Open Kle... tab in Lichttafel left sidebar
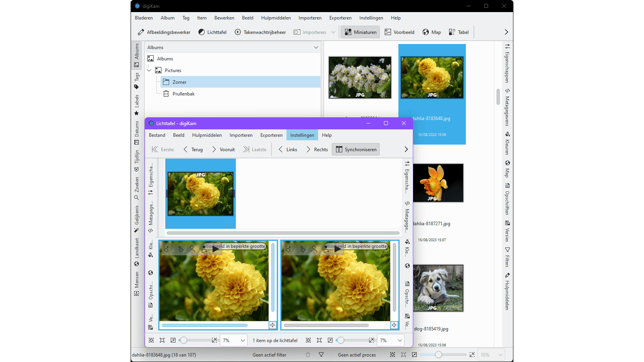This screenshot has width=644, height=362. [150, 249]
